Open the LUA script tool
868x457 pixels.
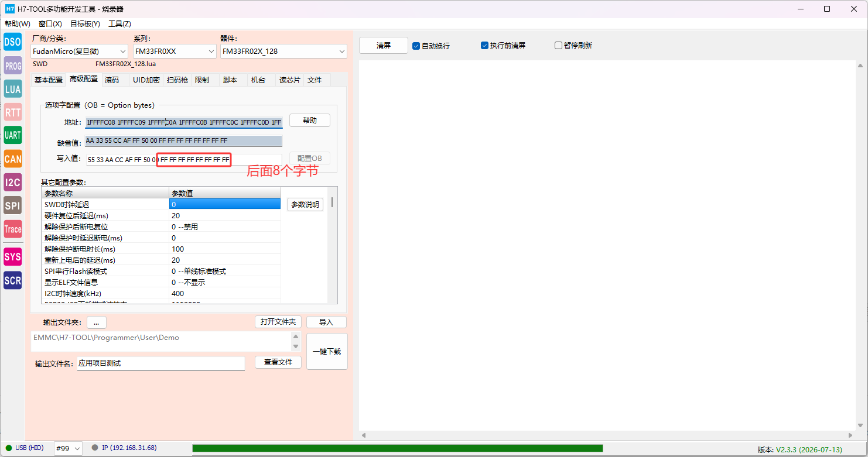pos(12,89)
